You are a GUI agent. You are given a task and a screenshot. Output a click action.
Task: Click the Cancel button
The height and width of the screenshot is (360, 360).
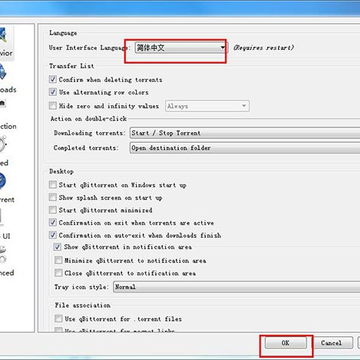tap(331, 343)
